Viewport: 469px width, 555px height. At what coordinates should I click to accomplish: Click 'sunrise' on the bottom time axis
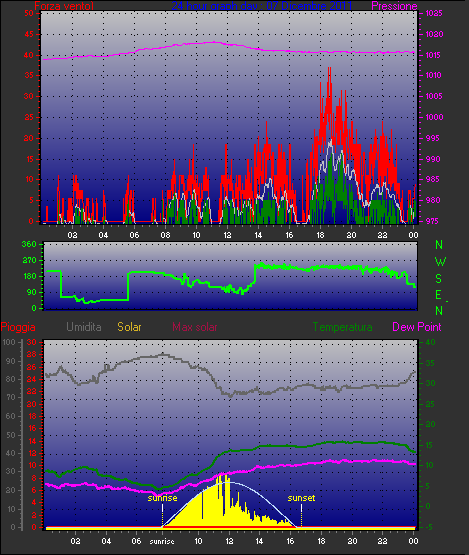pos(162,541)
